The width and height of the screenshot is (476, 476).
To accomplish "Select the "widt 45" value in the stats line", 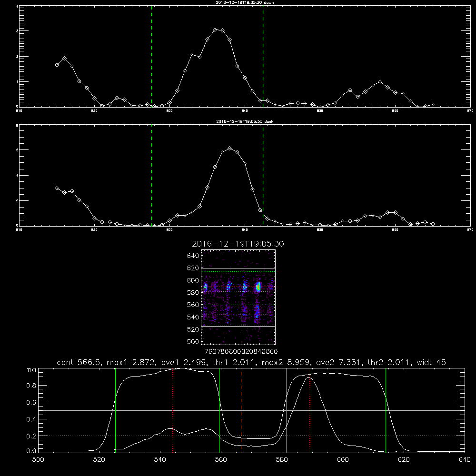I will coord(431,362).
